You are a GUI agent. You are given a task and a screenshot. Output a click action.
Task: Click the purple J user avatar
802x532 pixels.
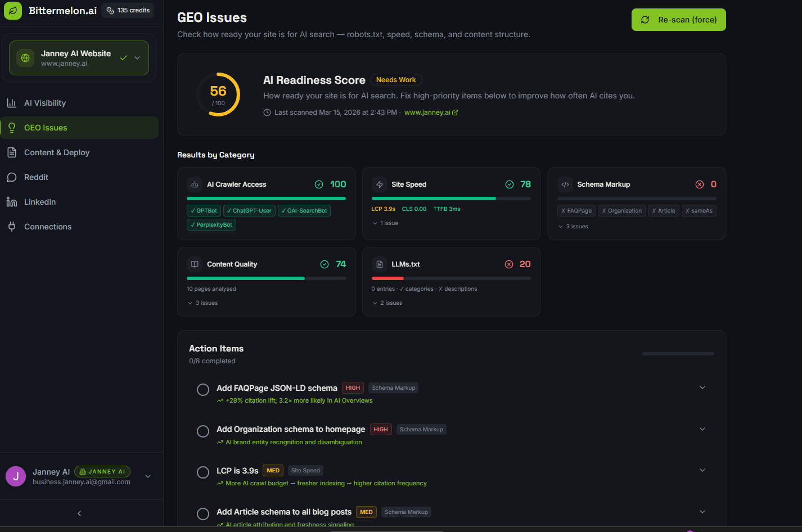tap(16, 476)
